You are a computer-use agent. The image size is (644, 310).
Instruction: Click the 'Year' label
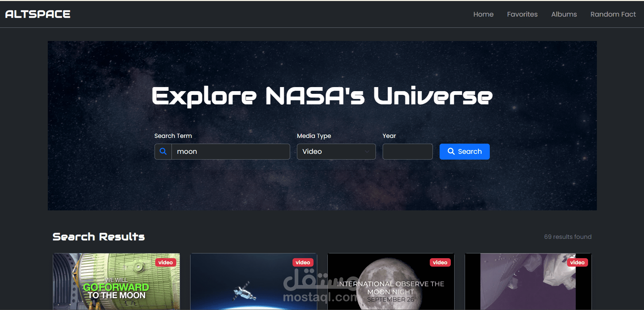[x=389, y=136]
